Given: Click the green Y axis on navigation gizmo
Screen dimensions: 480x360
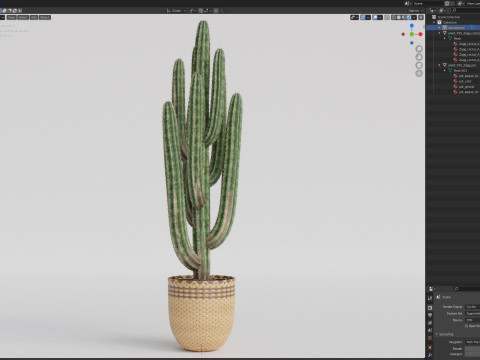Looking at the screenshot, I should 412,34.
